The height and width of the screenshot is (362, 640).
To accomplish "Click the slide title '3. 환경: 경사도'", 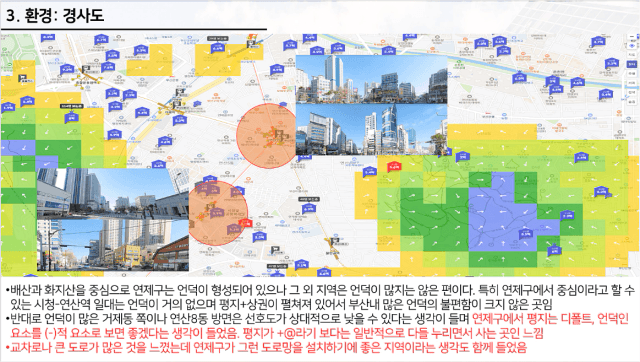I will tap(55, 16).
